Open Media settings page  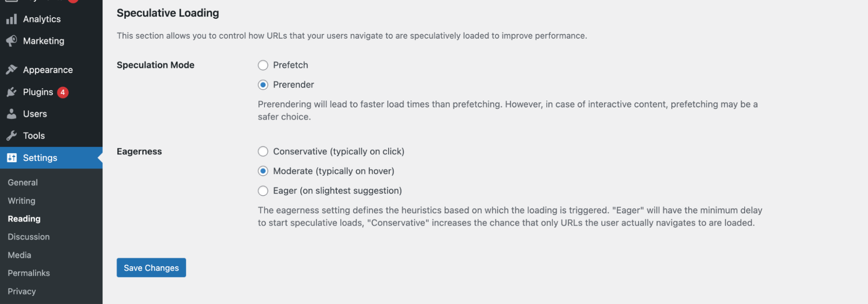[x=20, y=255]
